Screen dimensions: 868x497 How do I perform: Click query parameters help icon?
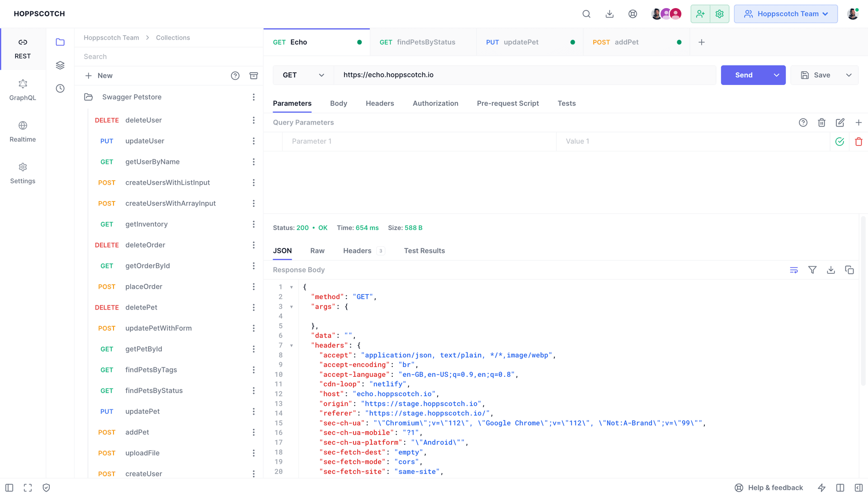click(803, 122)
